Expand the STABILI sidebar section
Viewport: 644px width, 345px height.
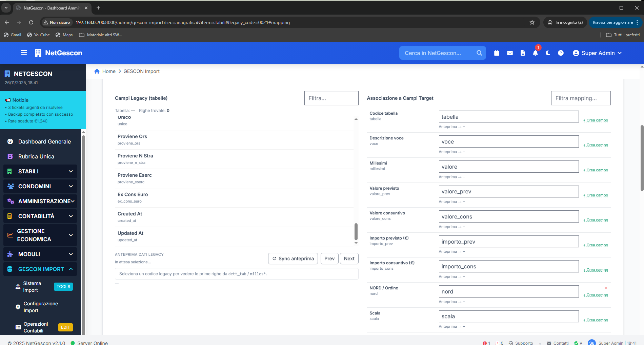click(x=40, y=171)
